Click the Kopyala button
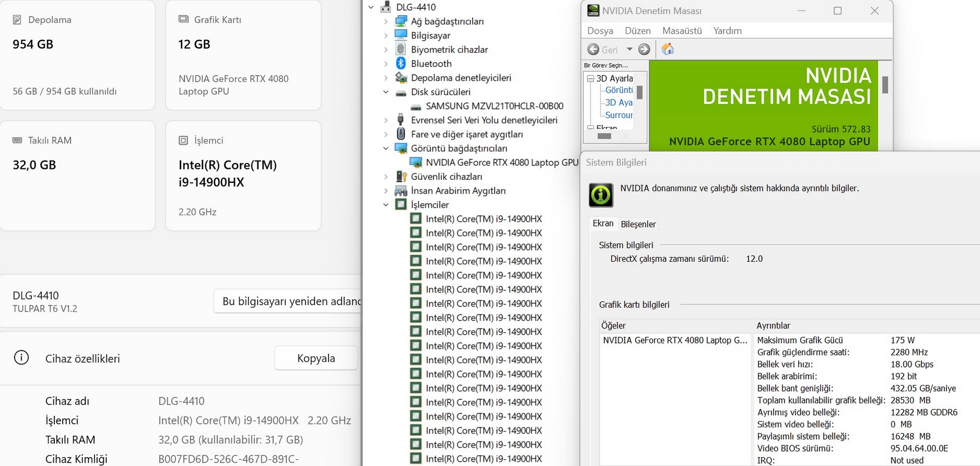Image resolution: width=980 pixels, height=466 pixels. click(316, 358)
